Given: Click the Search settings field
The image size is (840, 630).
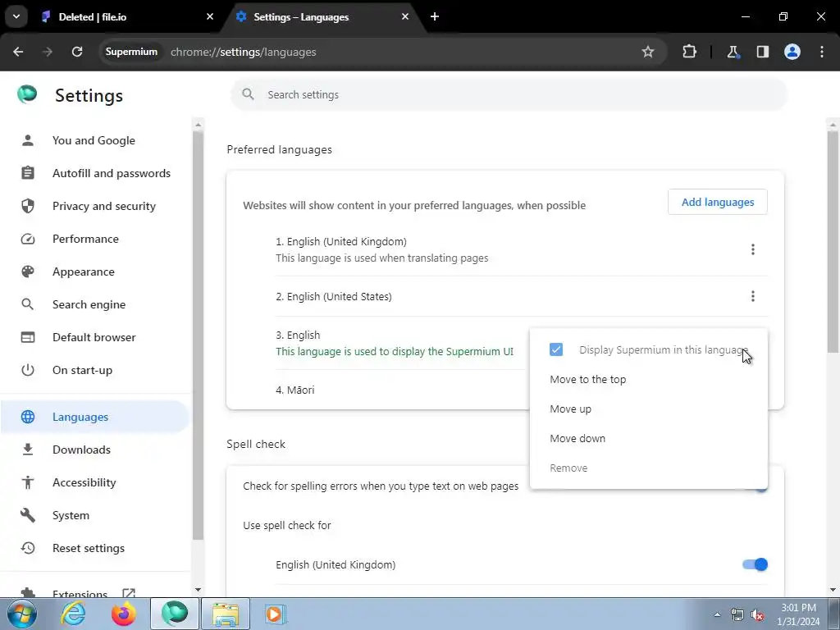Looking at the screenshot, I should 509,95.
